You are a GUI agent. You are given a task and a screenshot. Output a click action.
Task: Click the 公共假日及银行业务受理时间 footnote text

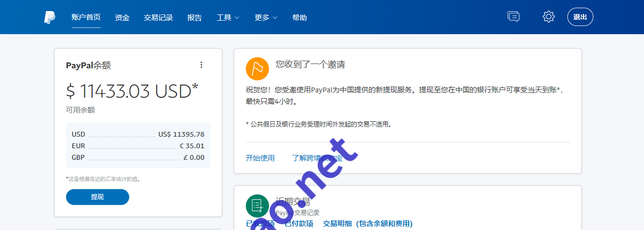tap(319, 124)
